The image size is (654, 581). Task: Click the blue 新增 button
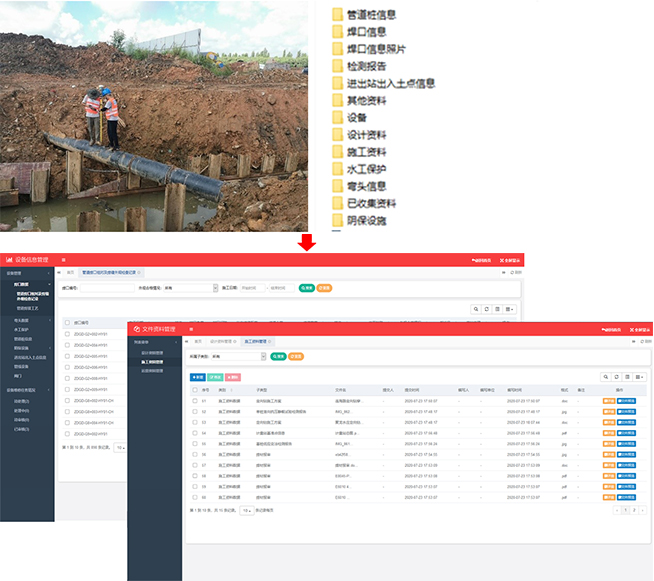pos(197,377)
